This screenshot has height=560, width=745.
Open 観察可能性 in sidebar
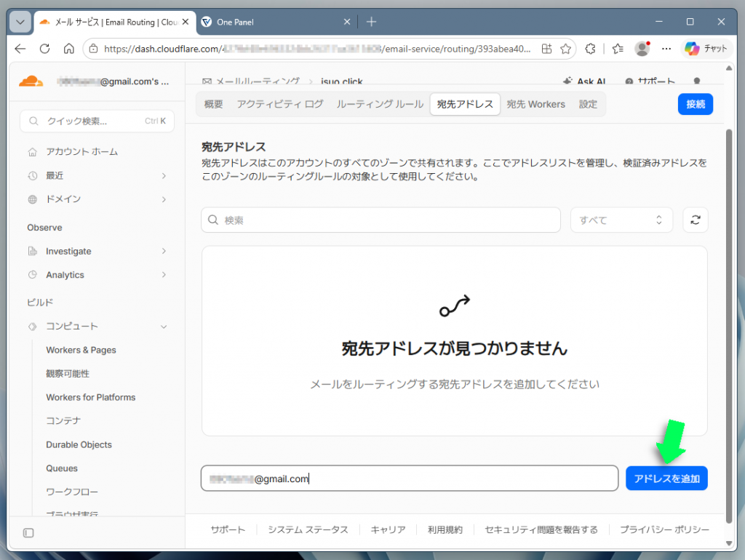pos(68,374)
